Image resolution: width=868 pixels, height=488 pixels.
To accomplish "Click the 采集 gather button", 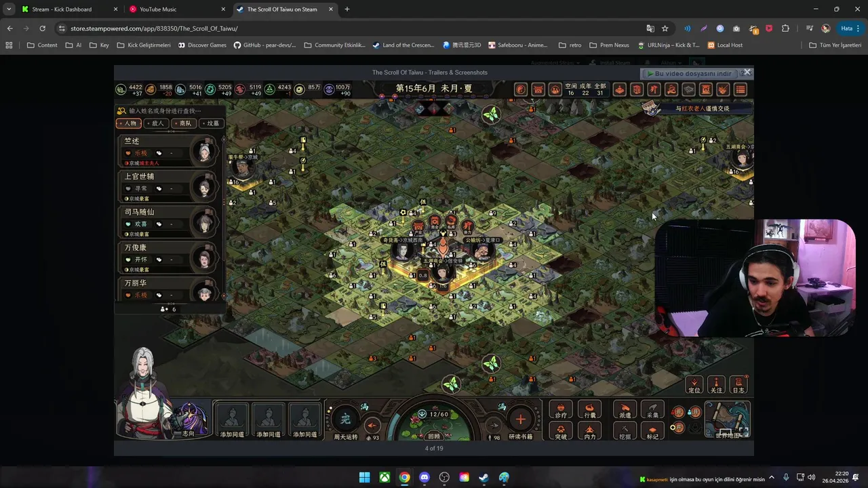I will pos(653,410).
